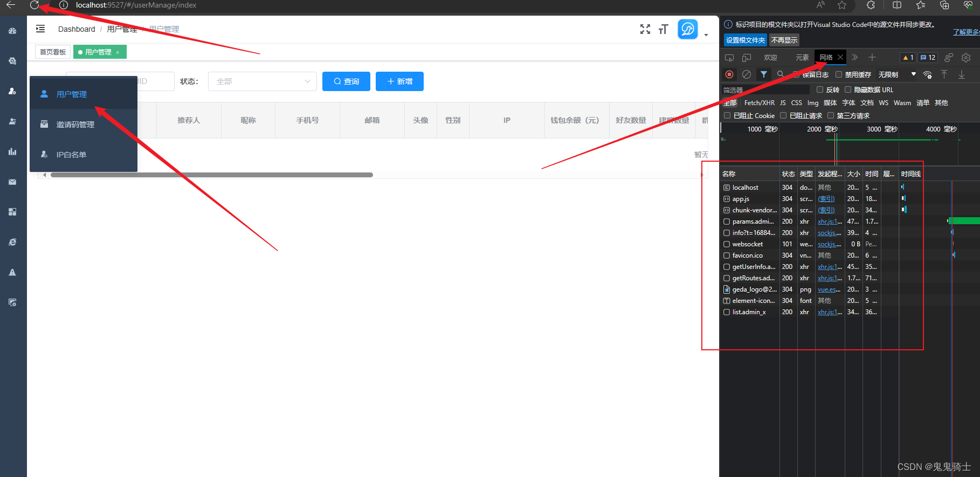The width and height of the screenshot is (980, 477).
Task: Open the font size icon in header
Action: (x=664, y=29)
